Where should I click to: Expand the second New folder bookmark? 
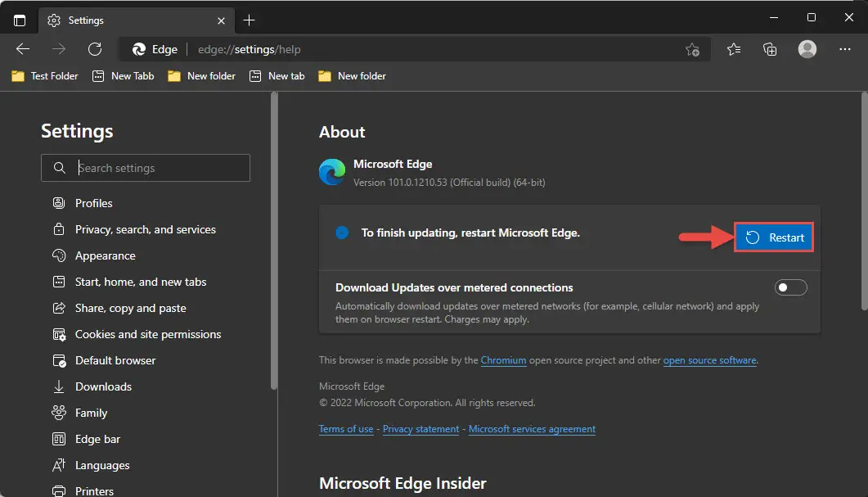pos(352,76)
